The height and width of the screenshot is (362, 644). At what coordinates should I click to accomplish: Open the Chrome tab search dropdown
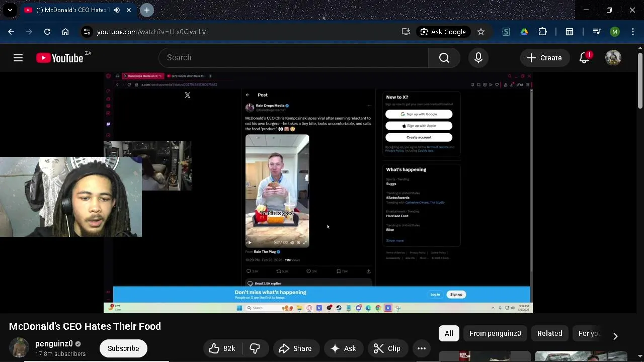(x=10, y=10)
